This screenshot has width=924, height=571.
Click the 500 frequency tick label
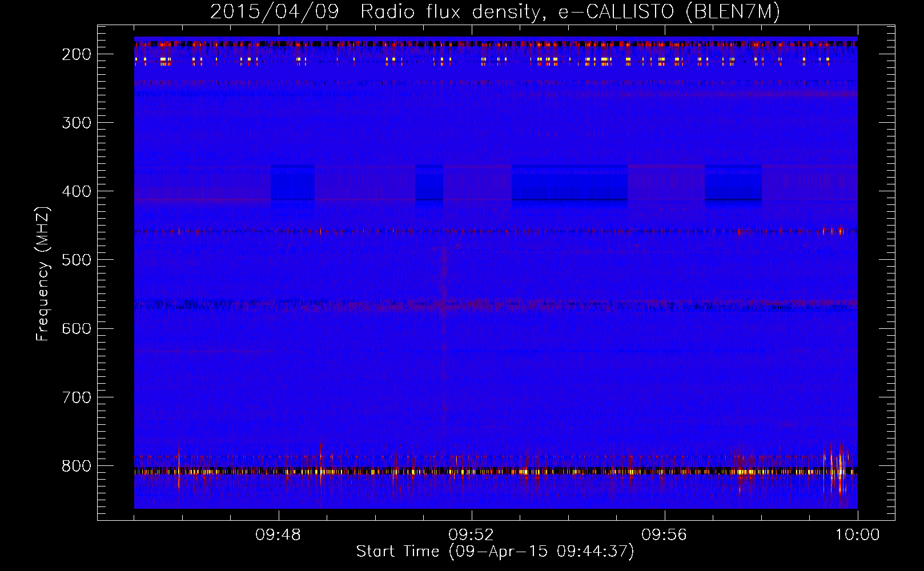click(x=77, y=260)
